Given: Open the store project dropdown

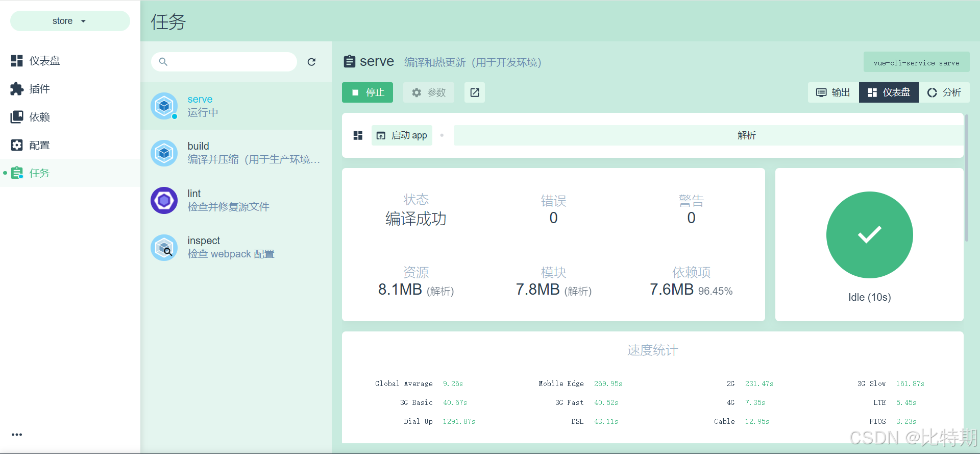Looking at the screenshot, I should click(x=70, y=21).
